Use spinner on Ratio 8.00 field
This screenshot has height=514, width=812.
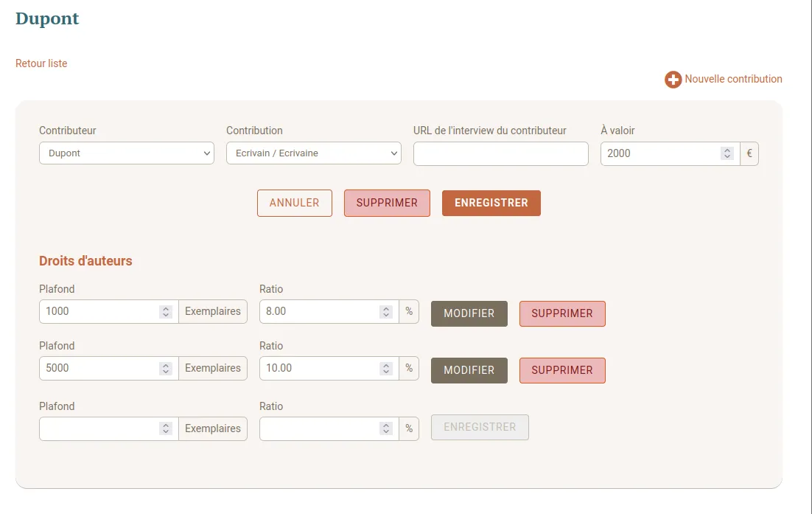click(x=386, y=311)
